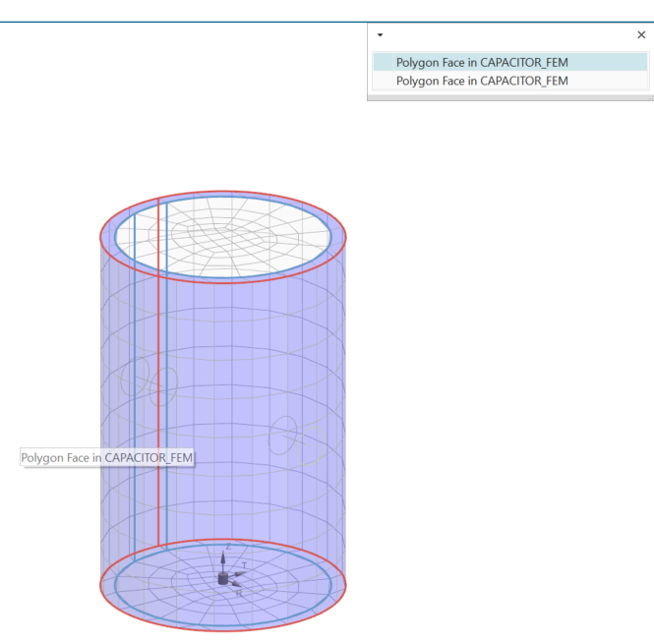The image size is (654, 644).
Task: Click the coordinate system triad at cylinder base
Action: click(x=223, y=579)
